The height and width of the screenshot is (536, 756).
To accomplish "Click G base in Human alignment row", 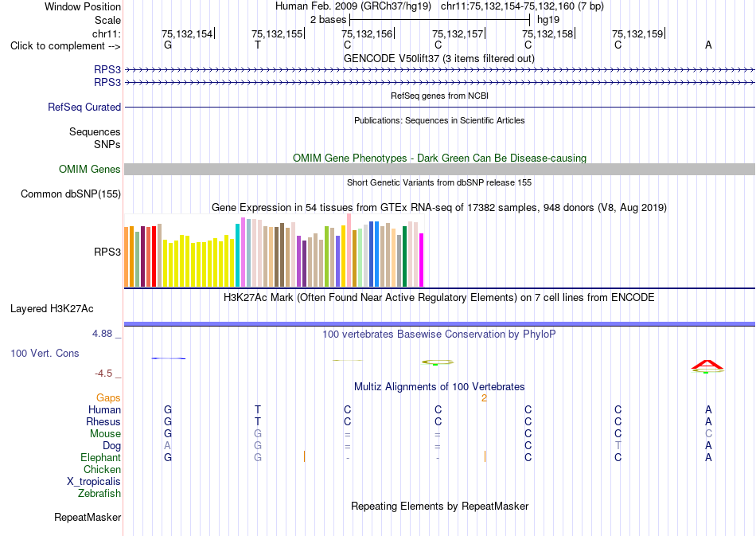I will point(168,409).
